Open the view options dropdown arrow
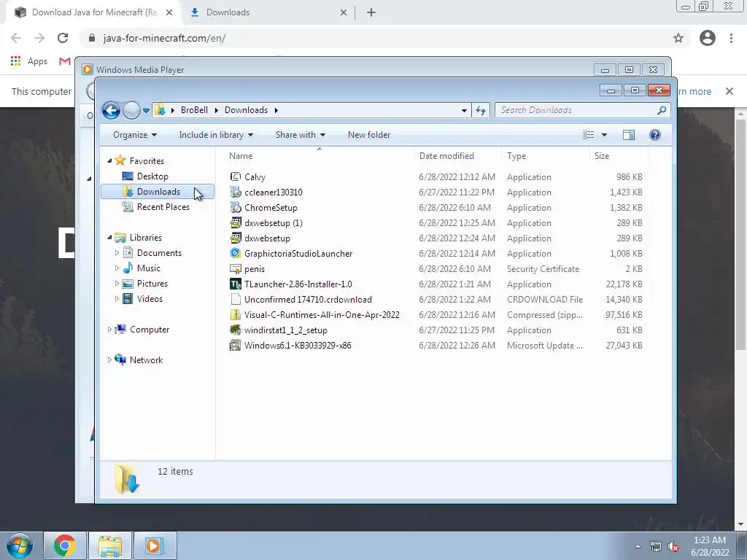 pos(604,135)
